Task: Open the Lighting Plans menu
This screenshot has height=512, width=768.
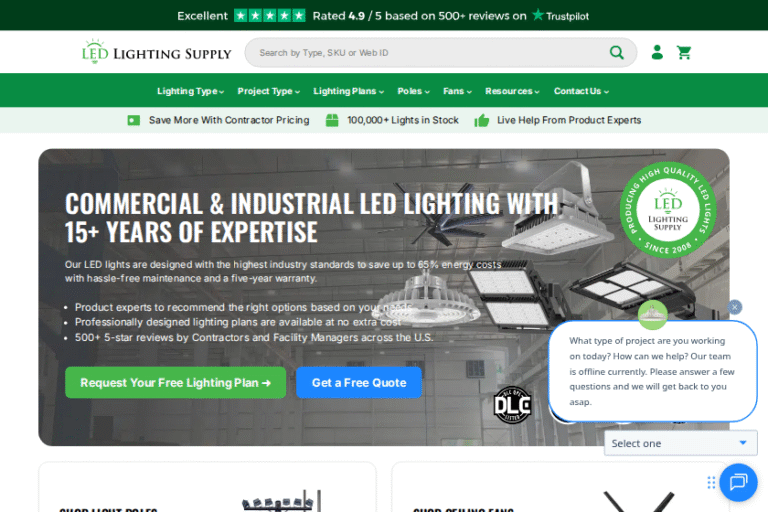Action: [x=348, y=91]
